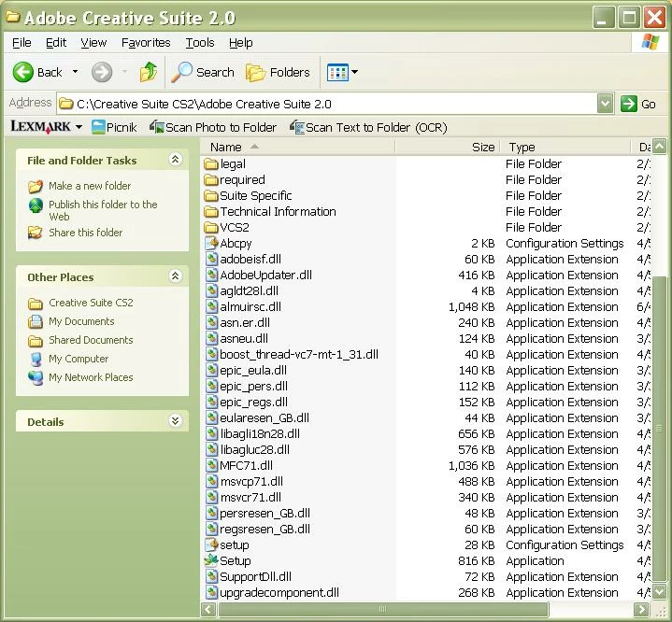Viewport: 672px width, 622px height.
Task: Toggle the Folders pane button
Action: [278, 73]
